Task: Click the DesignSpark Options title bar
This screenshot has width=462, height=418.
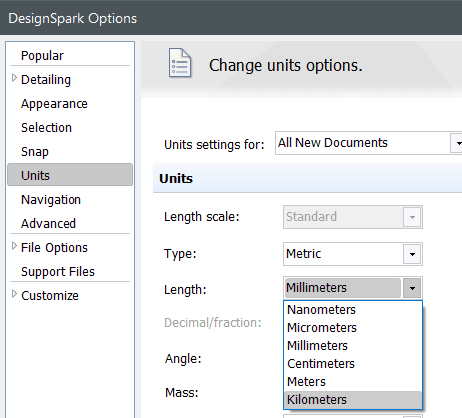Action: (x=231, y=18)
